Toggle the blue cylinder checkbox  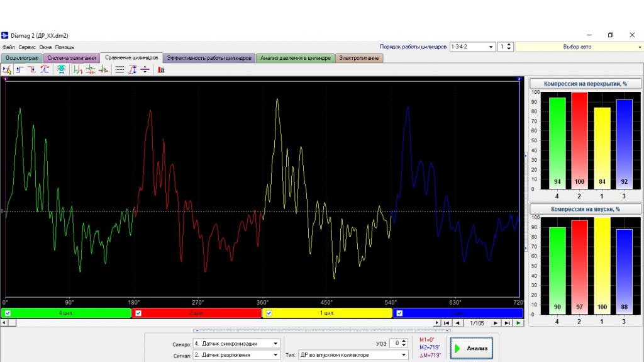399,313
